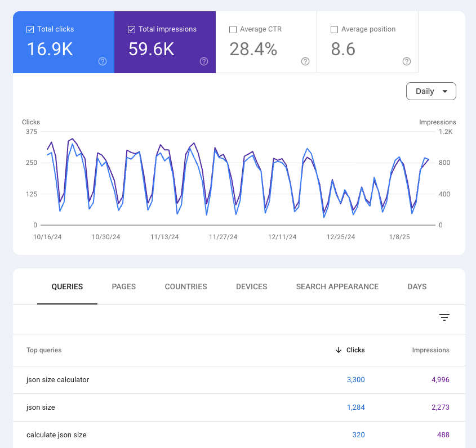
Task: Switch to the PAGES tab
Action: point(123,286)
